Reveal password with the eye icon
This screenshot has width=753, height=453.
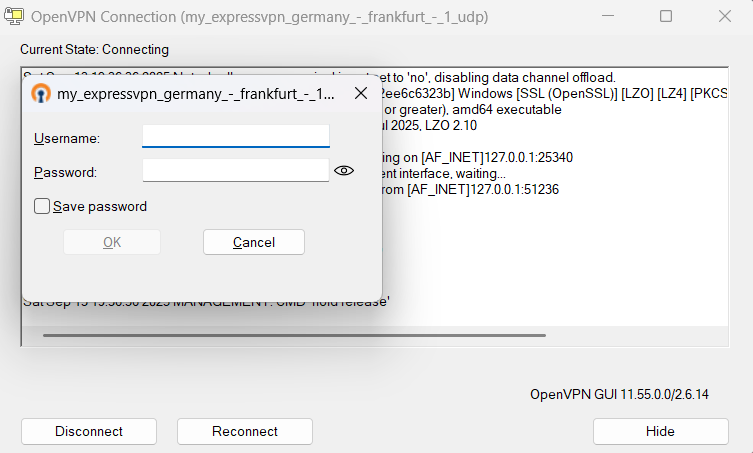(x=344, y=171)
